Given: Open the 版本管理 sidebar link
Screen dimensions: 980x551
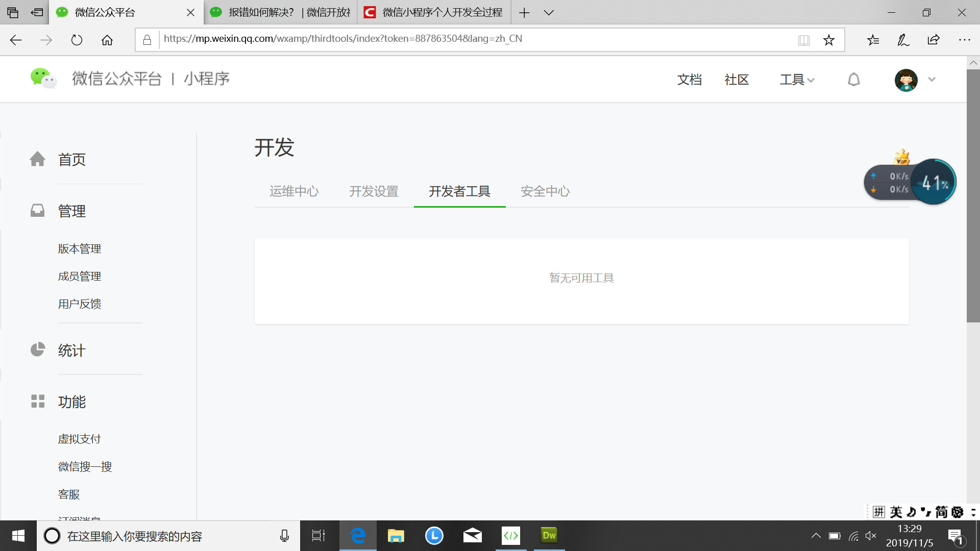Looking at the screenshot, I should (80, 248).
